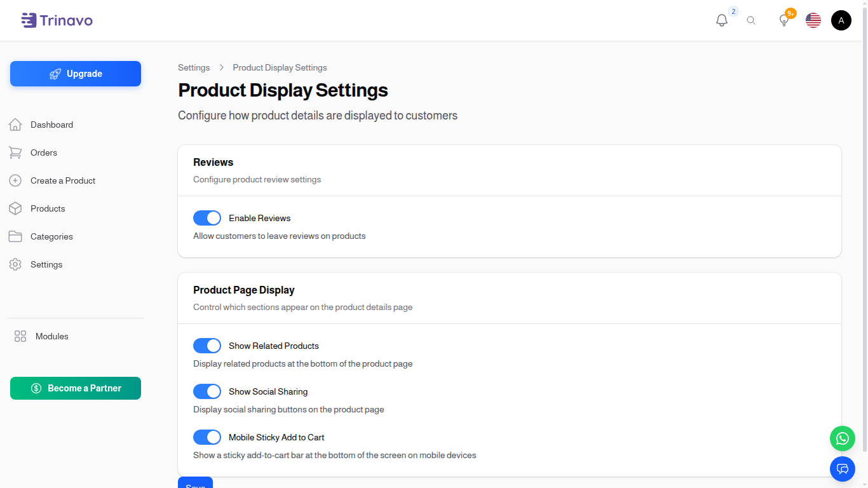
Task: Open the notifications bell icon
Action: tap(722, 20)
